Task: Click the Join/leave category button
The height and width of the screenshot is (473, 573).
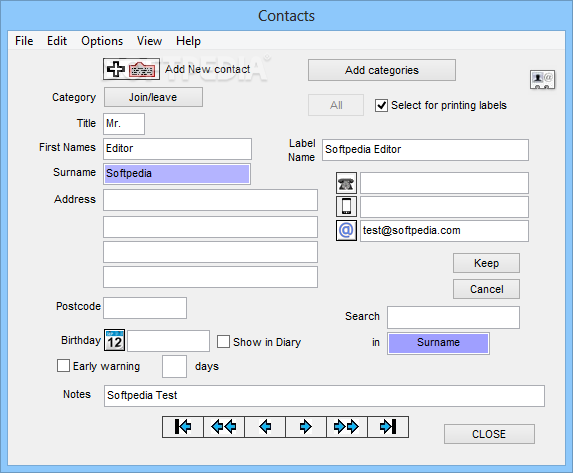Action: 153,97
